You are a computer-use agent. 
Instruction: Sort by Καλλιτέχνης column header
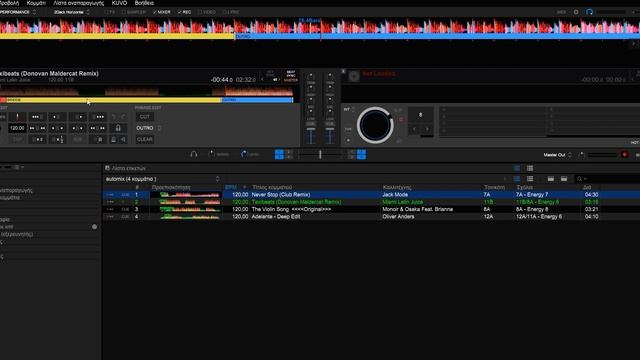coord(397,187)
